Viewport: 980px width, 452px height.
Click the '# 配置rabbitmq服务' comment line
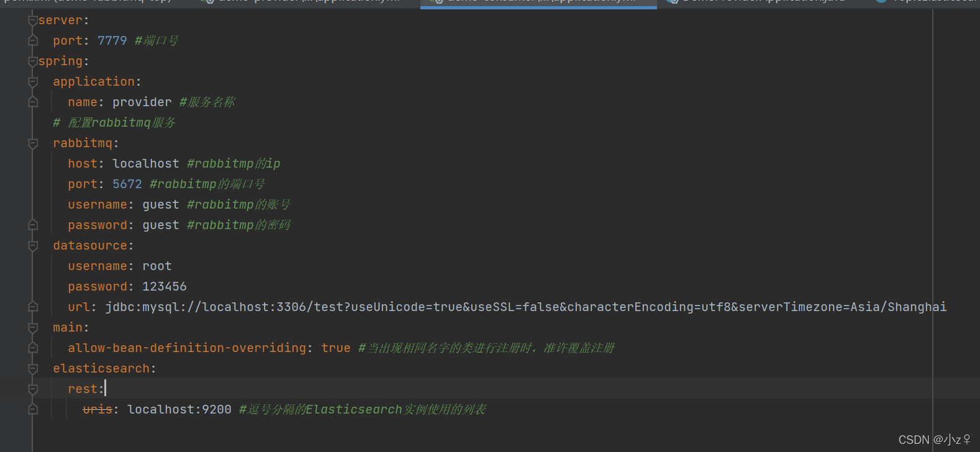[x=114, y=123]
